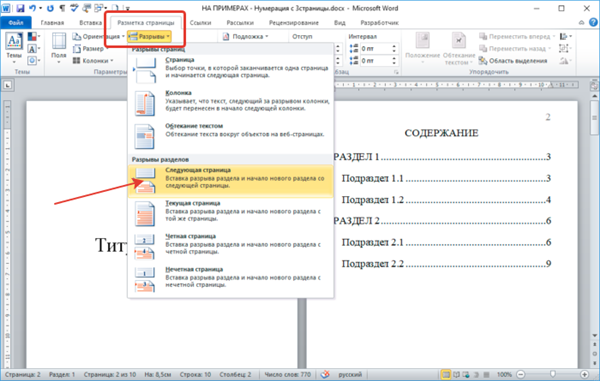
Task: Switch to print layout view button
Action: (446, 374)
